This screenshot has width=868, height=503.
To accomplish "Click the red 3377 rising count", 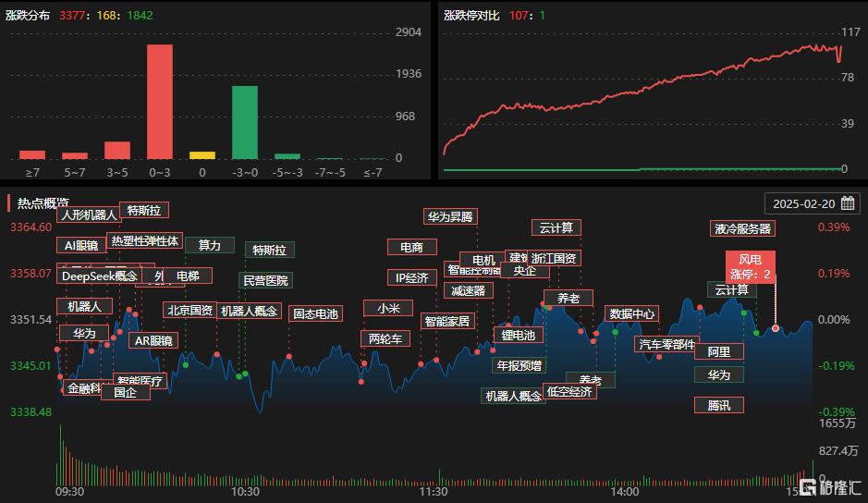I will pyautogui.click(x=72, y=16).
